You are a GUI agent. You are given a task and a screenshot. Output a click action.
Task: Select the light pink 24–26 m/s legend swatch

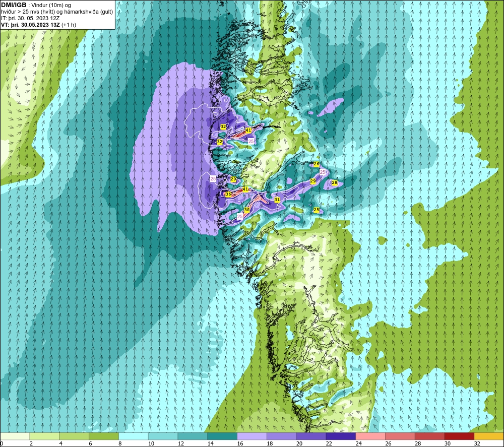(370, 436)
